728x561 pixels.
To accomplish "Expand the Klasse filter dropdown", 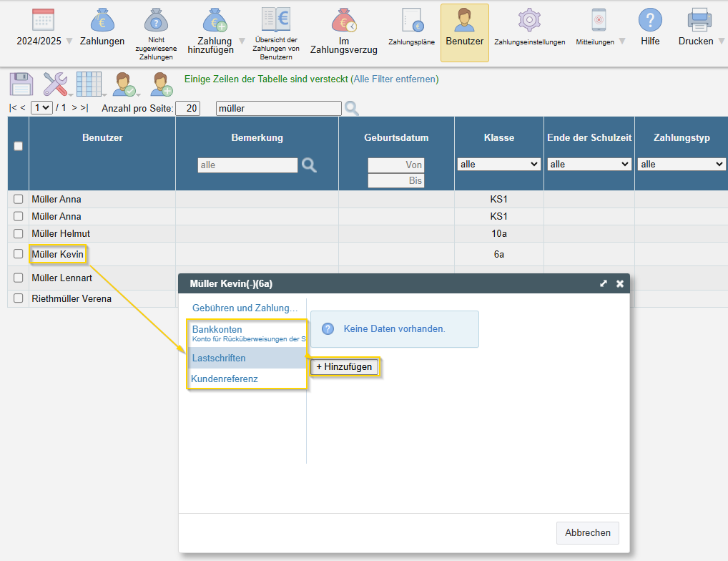I will (x=498, y=165).
